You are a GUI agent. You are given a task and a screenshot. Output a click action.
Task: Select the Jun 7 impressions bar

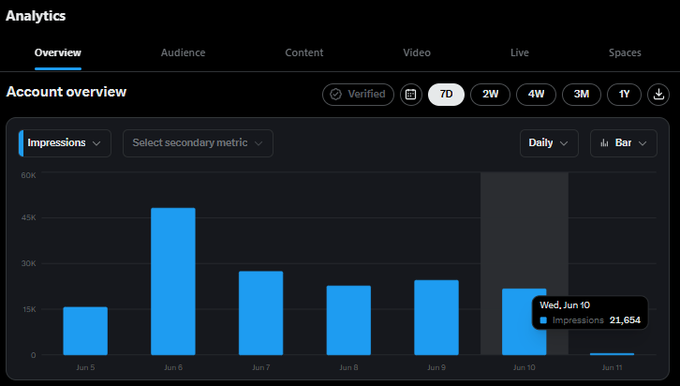click(261, 313)
